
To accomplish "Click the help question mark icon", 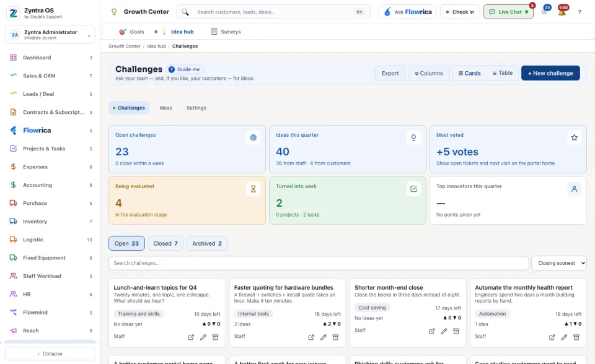I will point(580,12).
